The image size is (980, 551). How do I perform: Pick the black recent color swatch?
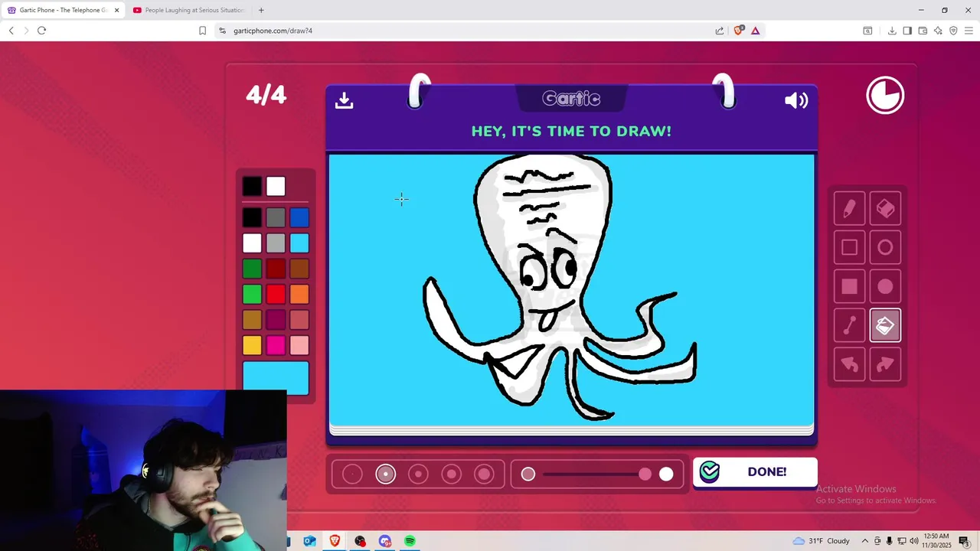pos(252,186)
